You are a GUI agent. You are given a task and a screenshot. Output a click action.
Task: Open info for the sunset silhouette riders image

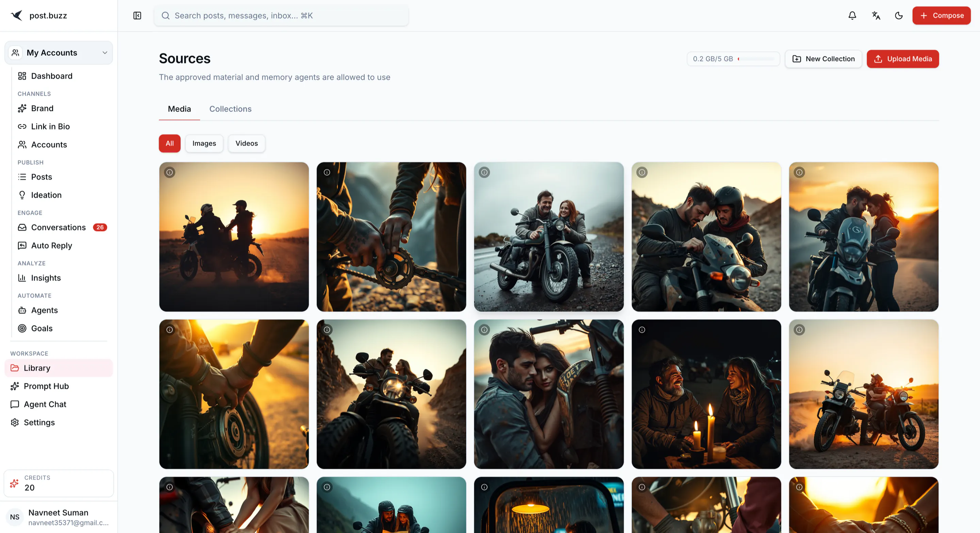(x=170, y=172)
